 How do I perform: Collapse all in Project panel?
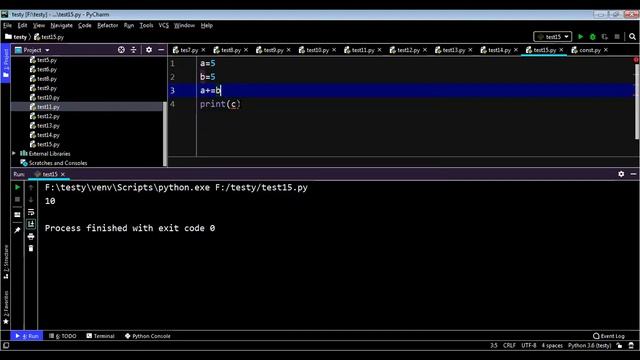pyautogui.click(x=133, y=50)
